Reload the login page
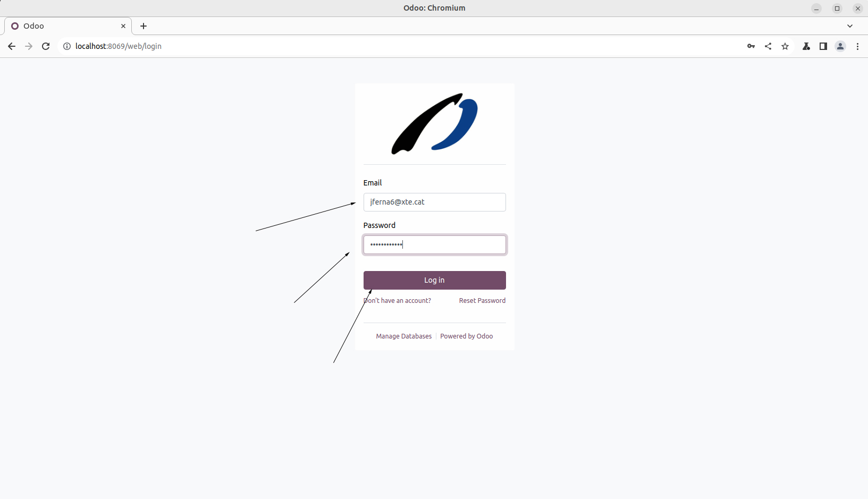868x499 pixels. coord(46,46)
